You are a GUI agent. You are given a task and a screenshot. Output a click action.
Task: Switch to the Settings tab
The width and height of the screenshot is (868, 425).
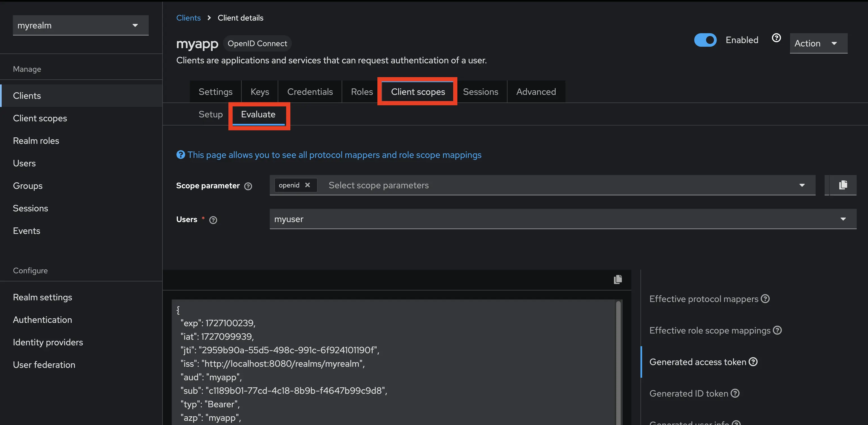[x=216, y=91]
